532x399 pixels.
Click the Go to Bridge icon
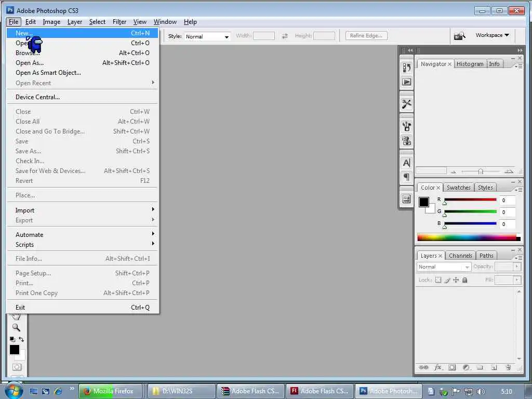coord(460,36)
